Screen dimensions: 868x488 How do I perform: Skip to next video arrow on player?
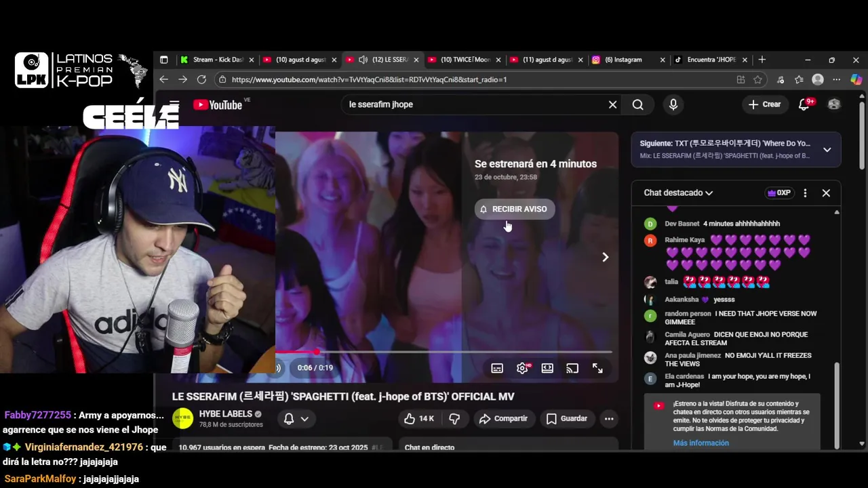[606, 257]
